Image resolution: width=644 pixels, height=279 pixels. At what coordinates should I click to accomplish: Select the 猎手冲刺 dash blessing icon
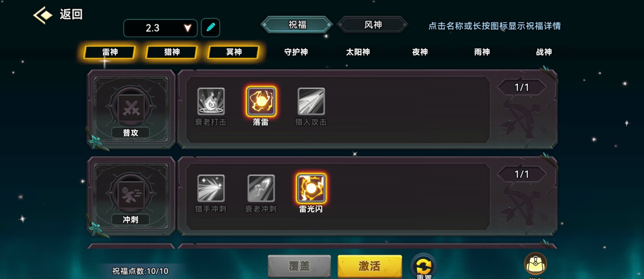[x=211, y=188]
